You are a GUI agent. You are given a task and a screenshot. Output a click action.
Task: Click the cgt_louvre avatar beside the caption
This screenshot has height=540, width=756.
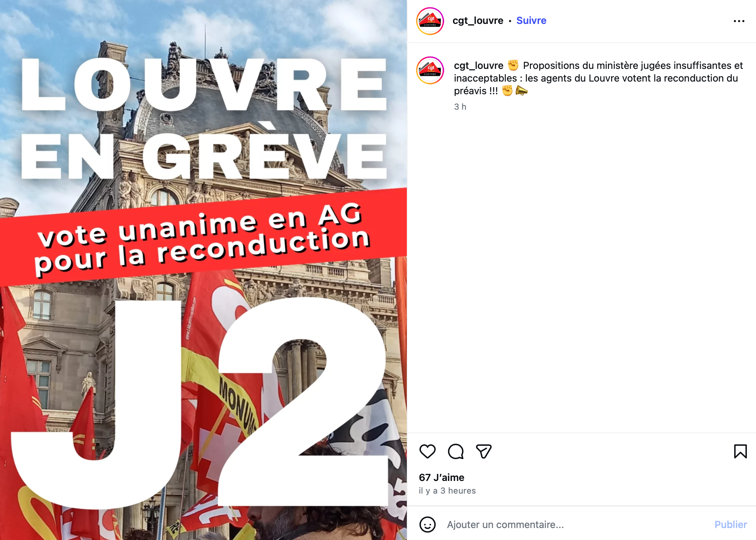click(430, 70)
